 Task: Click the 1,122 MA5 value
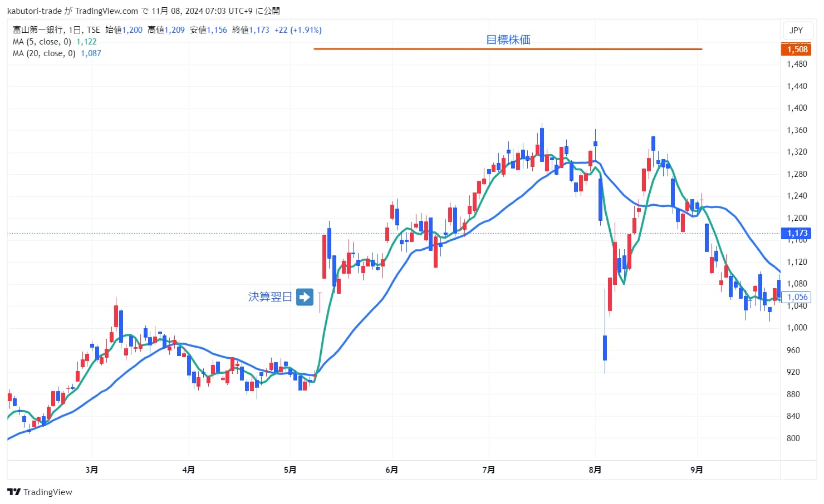click(86, 42)
